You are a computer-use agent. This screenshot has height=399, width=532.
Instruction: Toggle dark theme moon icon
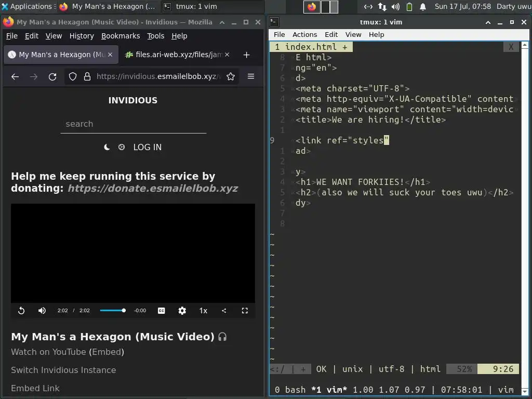click(107, 147)
